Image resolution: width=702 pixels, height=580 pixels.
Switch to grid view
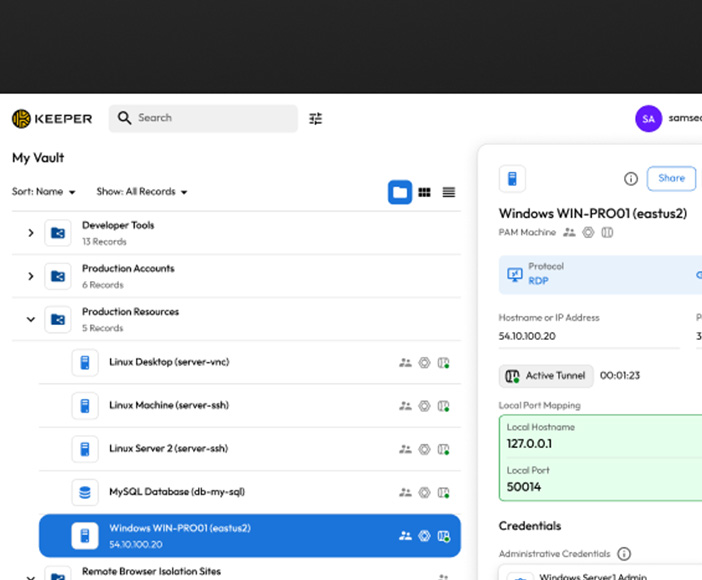[x=424, y=192]
